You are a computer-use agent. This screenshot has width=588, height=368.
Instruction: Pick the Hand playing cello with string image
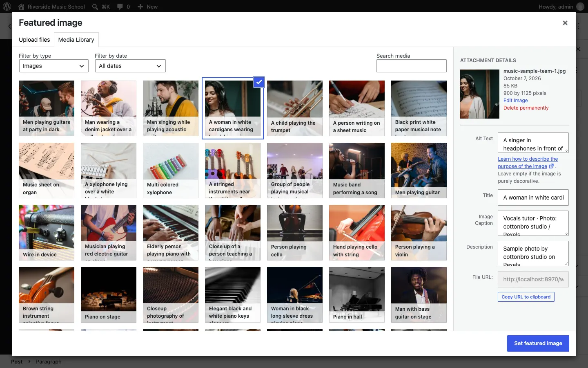click(x=357, y=233)
